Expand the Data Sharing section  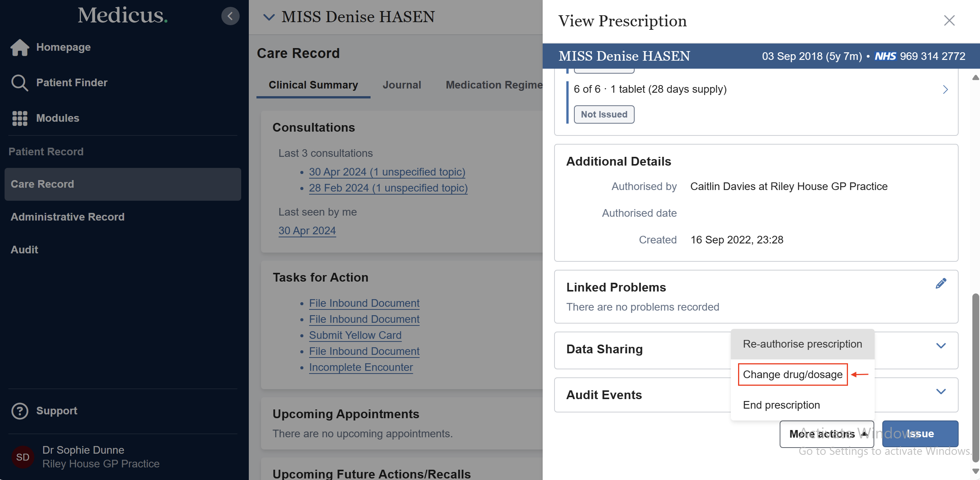941,345
